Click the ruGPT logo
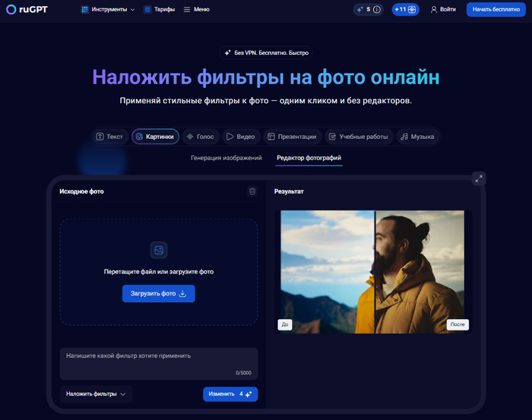This screenshot has width=532, height=420. point(27,10)
